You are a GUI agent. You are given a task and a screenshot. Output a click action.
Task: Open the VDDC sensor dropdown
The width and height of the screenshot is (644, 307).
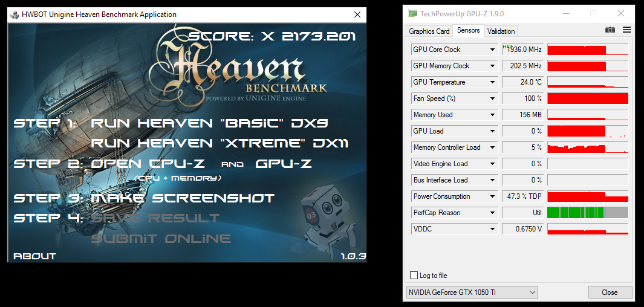(x=492, y=229)
